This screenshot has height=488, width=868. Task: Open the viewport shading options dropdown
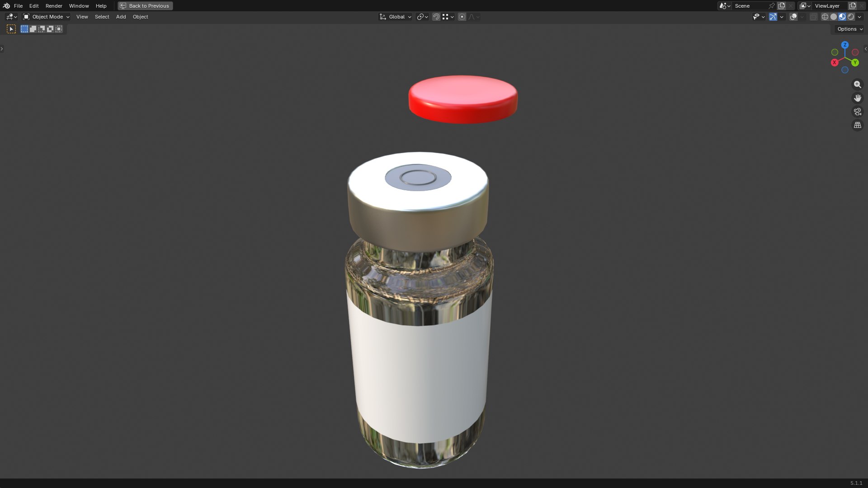pos(859,17)
